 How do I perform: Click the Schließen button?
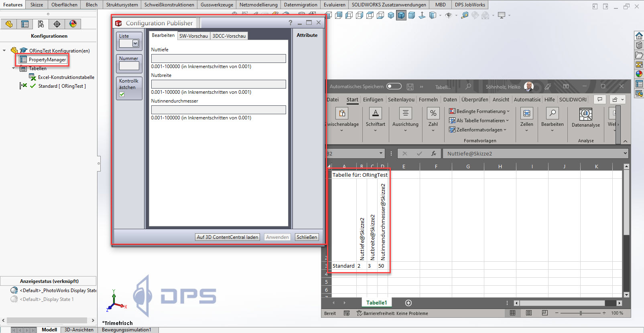coord(307,237)
